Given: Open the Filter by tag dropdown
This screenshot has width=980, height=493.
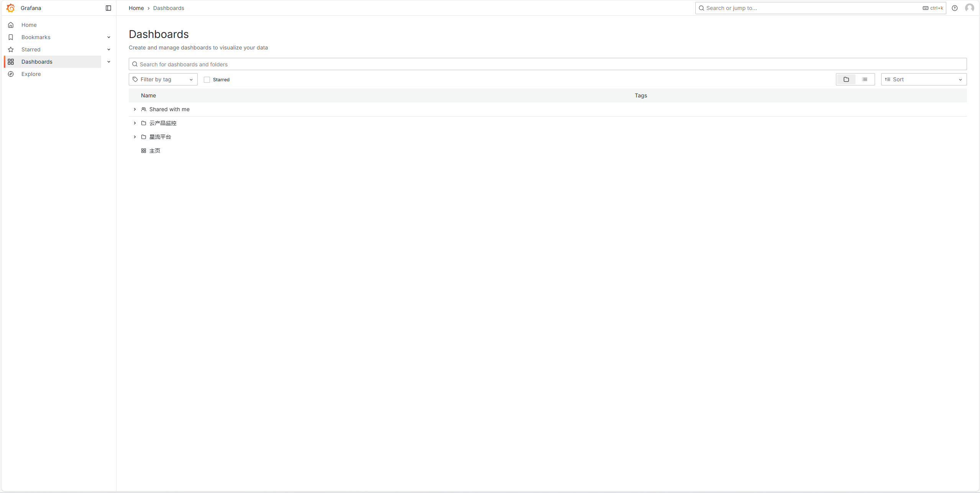Looking at the screenshot, I should click(x=163, y=79).
